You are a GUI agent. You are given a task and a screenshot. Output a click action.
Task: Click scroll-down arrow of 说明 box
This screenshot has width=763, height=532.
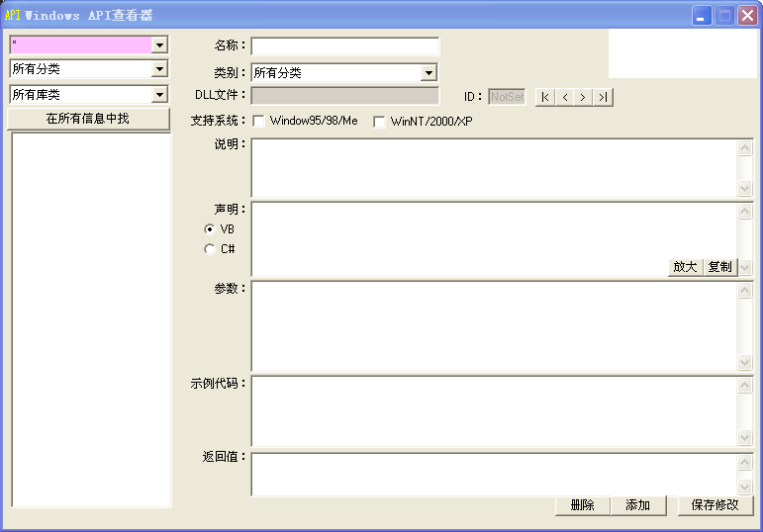coord(744,188)
